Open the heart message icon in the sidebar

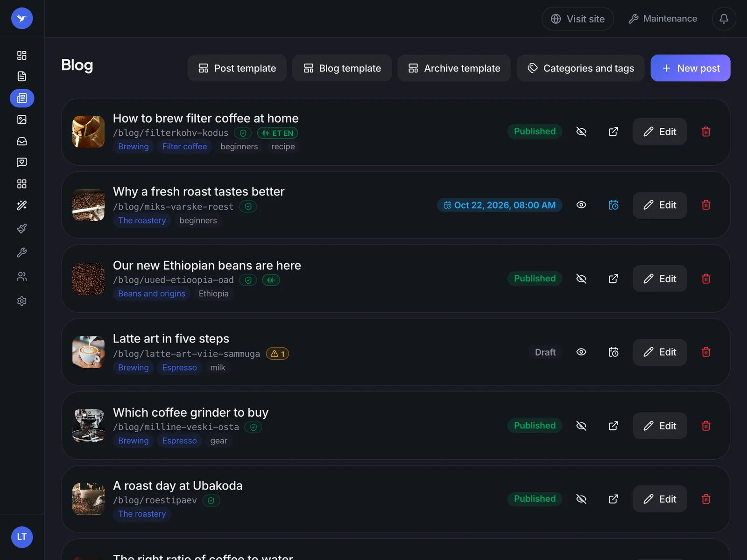tap(22, 162)
